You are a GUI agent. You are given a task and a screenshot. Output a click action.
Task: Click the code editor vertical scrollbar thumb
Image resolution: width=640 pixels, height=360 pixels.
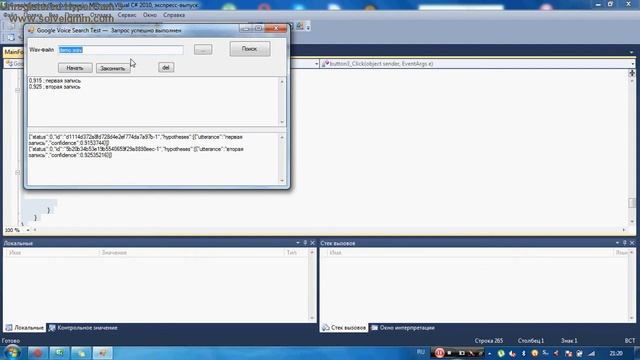[x=632, y=203]
